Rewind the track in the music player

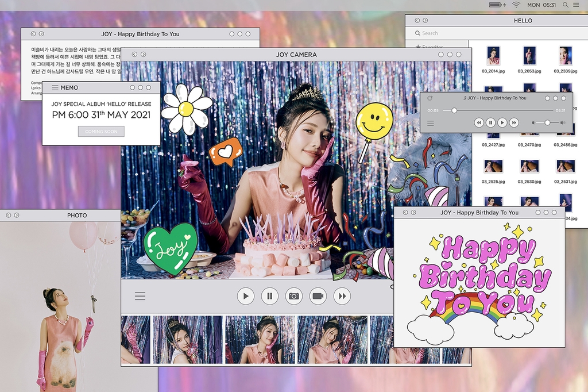coord(479,122)
